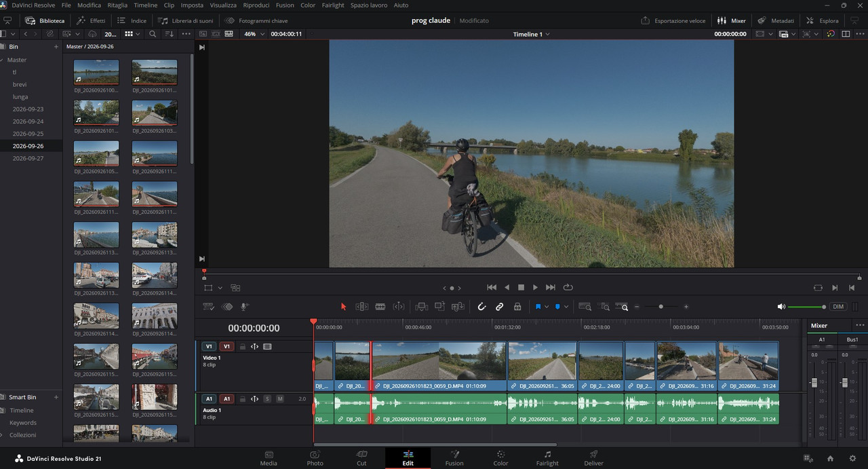Open marker color dropdown arrow

click(x=566, y=307)
